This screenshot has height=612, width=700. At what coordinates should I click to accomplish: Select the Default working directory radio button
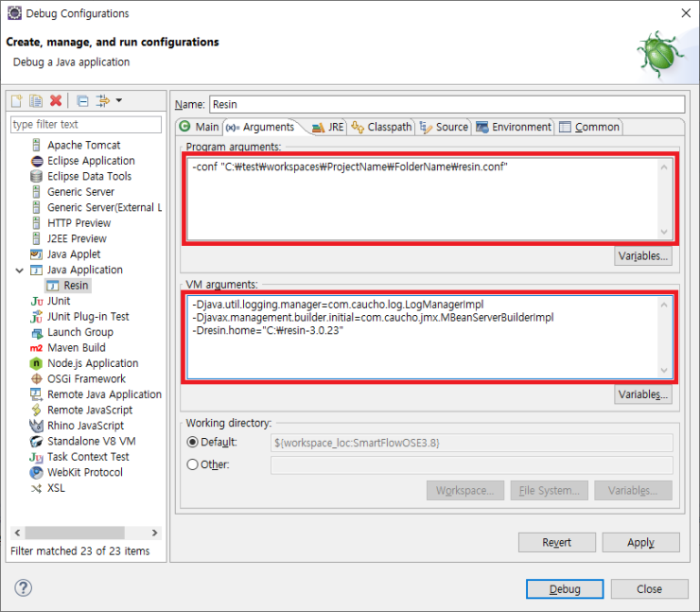pyautogui.click(x=193, y=443)
